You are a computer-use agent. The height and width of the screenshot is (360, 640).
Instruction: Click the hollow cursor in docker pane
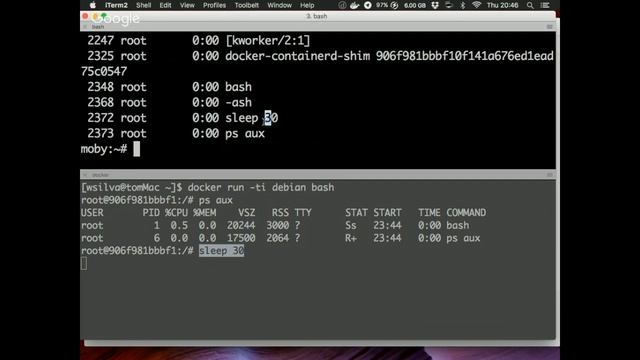click(x=84, y=264)
